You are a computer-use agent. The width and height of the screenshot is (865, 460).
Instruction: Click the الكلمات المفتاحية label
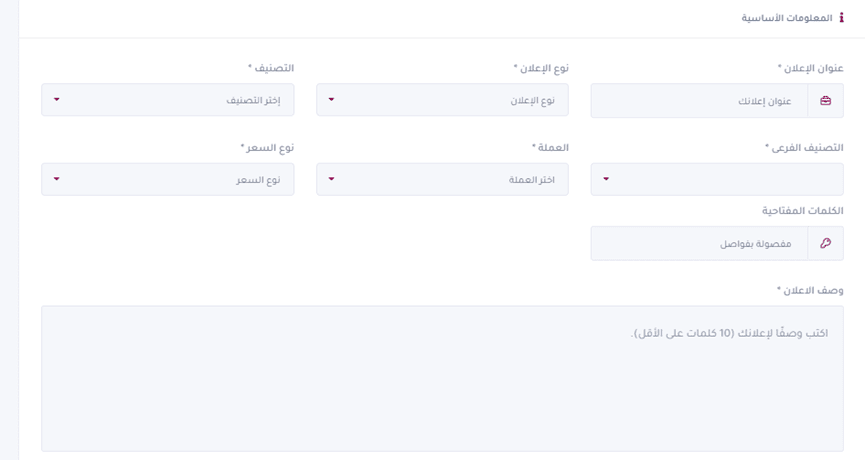(x=803, y=210)
